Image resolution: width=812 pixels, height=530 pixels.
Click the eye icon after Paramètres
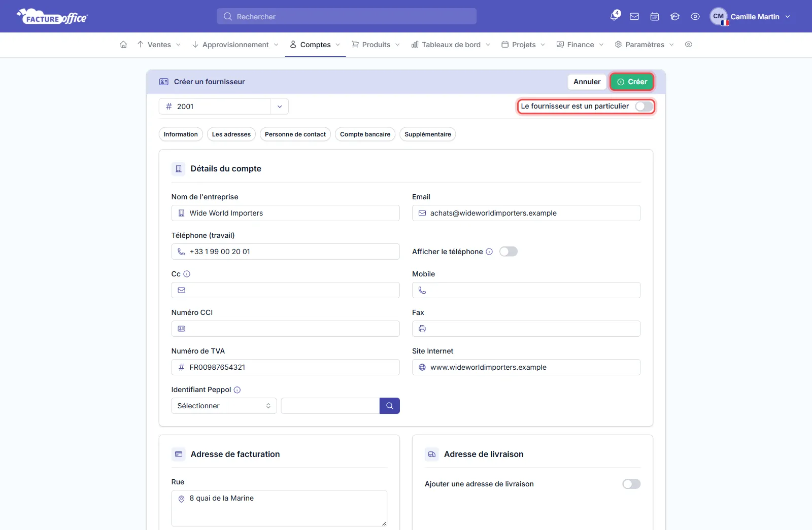tap(689, 45)
